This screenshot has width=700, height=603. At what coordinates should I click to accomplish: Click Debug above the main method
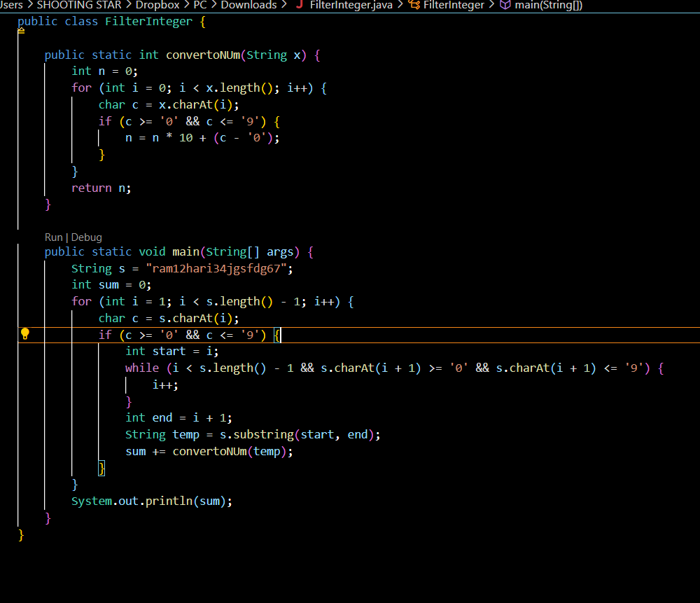[x=87, y=237]
